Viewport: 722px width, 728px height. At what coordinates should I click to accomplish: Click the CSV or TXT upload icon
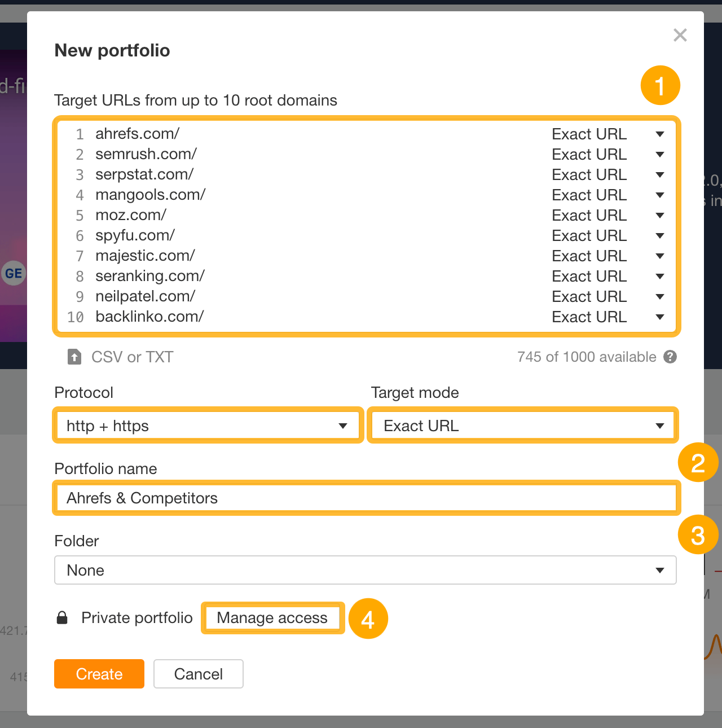74,357
